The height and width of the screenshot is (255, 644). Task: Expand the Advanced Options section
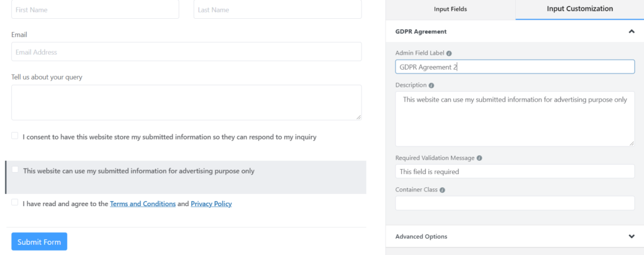(631, 236)
